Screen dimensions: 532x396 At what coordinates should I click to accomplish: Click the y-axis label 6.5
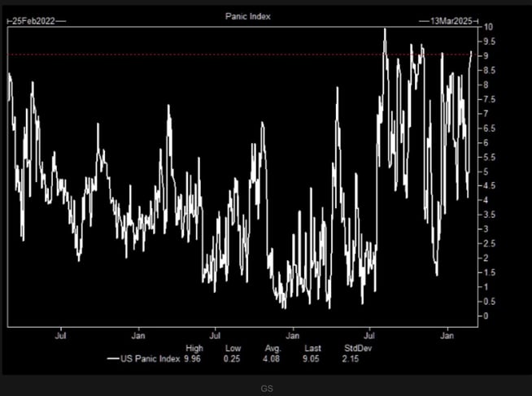click(489, 128)
